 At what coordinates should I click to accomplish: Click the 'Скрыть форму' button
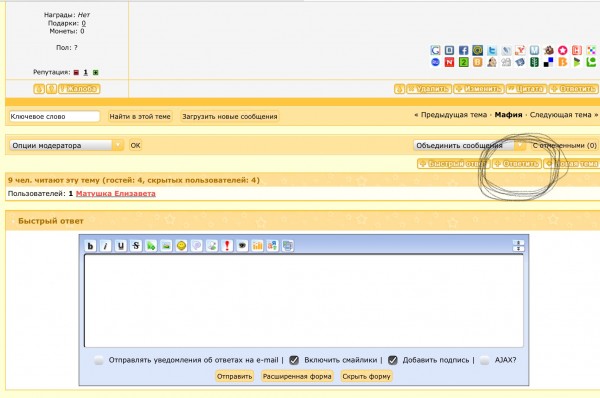(x=366, y=376)
